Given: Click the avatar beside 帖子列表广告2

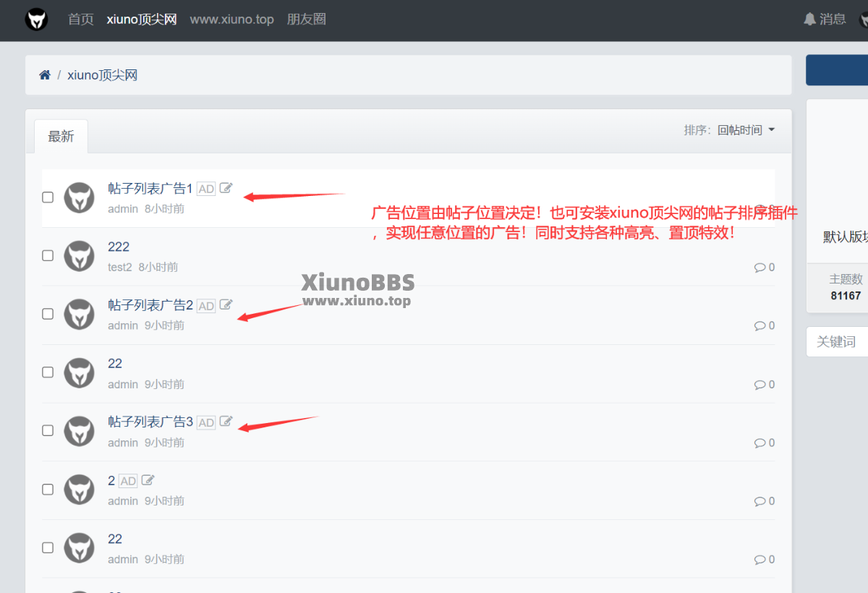Looking at the screenshot, I should 79,315.
